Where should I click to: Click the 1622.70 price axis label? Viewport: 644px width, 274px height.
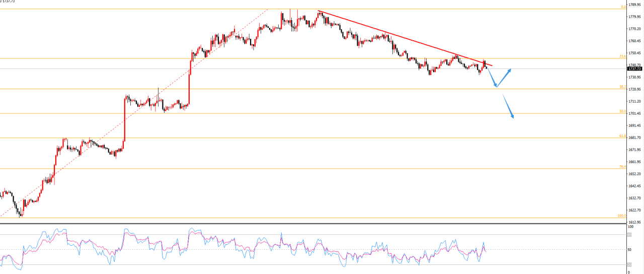[635, 210]
